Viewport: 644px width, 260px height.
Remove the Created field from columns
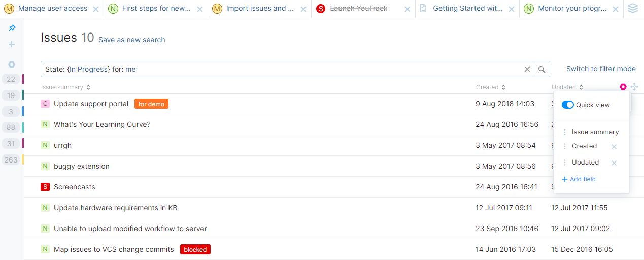click(x=614, y=147)
